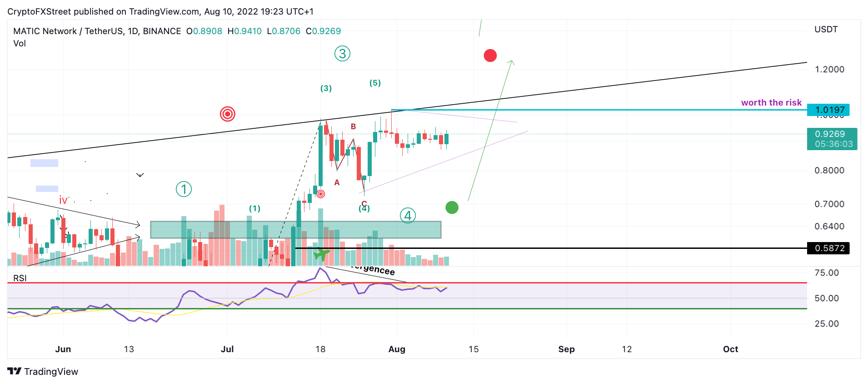Image resolution: width=868 pixels, height=384 pixels.
Task: Select the open value O0.8908
Action: tap(204, 31)
